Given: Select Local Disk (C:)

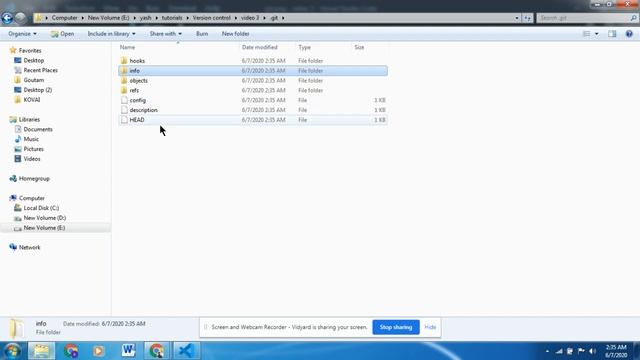Looking at the screenshot, I should pos(41,208).
